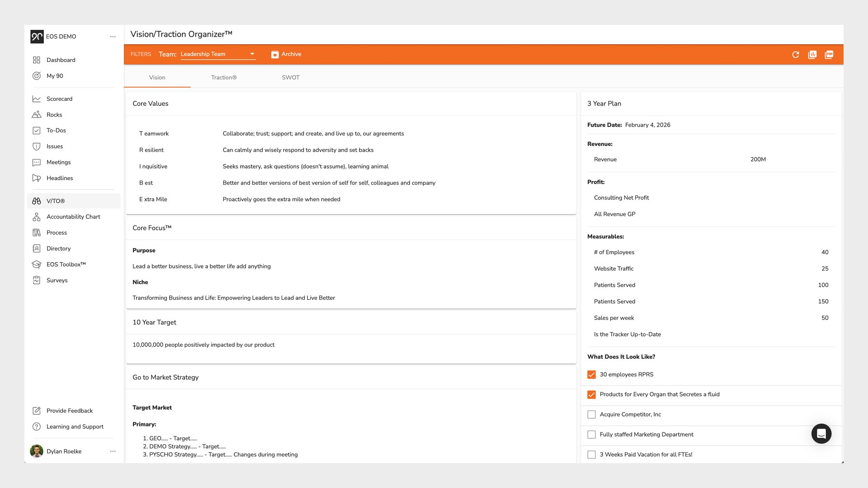Go to Accountability Chart page
This screenshot has width=868, height=488.
[73, 217]
